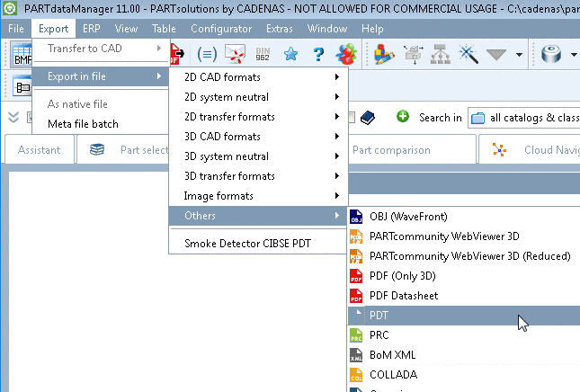
Task: Switch to the Assistant tab
Action: [x=40, y=150]
